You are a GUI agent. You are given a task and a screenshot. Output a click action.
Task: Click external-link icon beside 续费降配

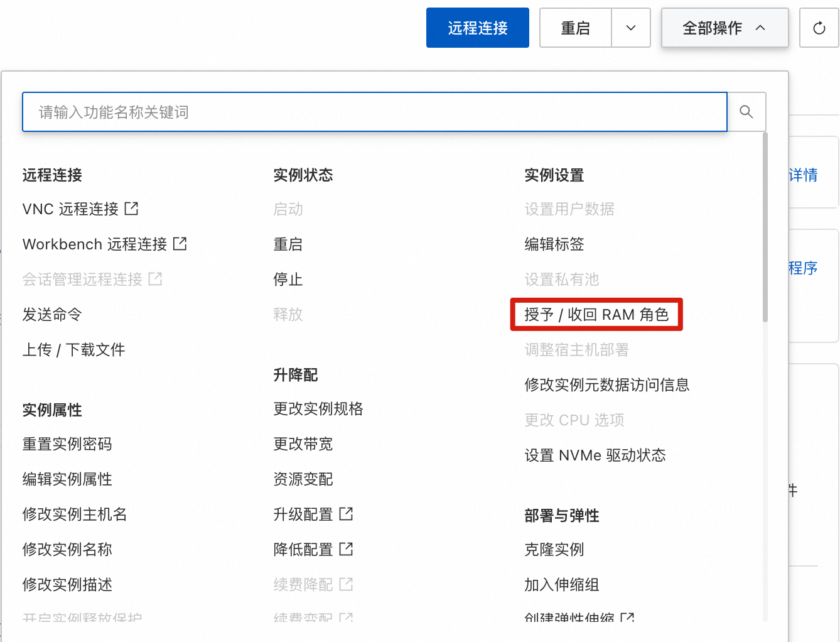tap(346, 584)
